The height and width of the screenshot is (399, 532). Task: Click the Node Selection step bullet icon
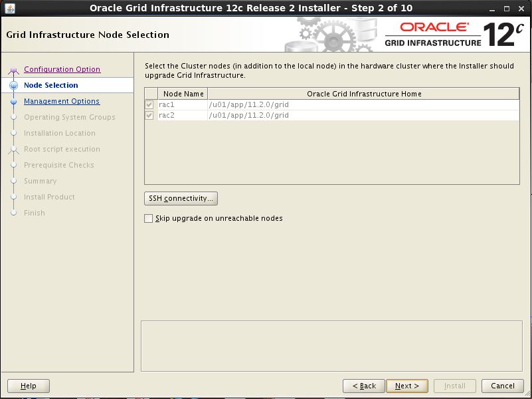[x=13, y=86]
